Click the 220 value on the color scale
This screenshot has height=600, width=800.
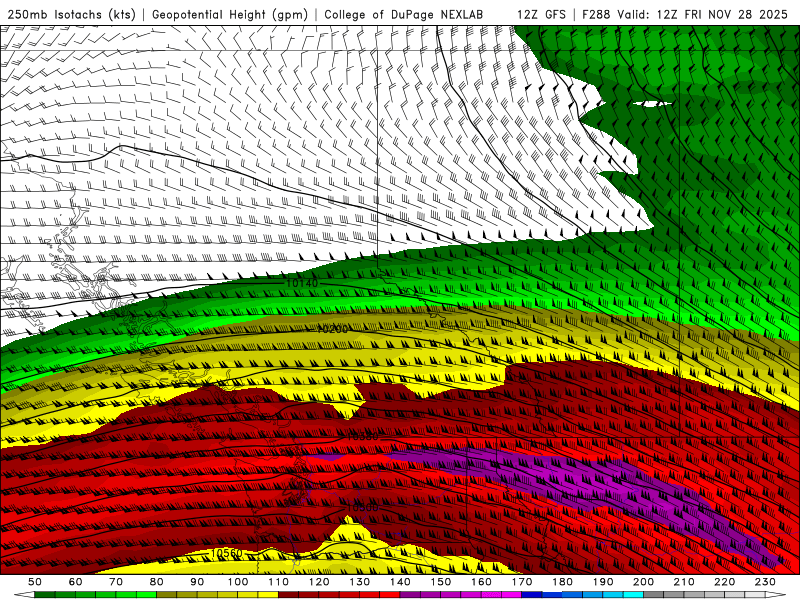point(724,582)
